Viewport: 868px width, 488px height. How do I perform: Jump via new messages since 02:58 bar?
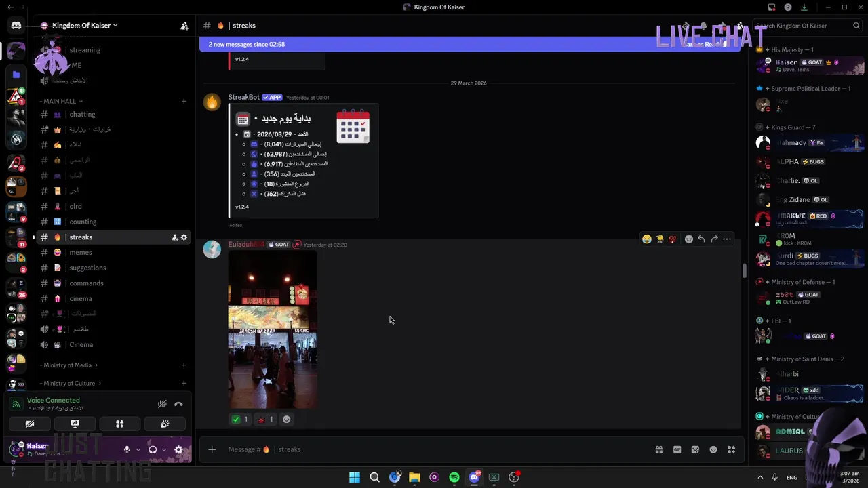click(x=470, y=44)
